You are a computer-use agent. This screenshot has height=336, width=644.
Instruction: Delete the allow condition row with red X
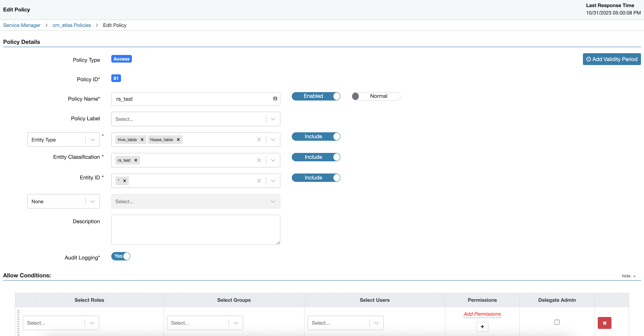(604, 323)
